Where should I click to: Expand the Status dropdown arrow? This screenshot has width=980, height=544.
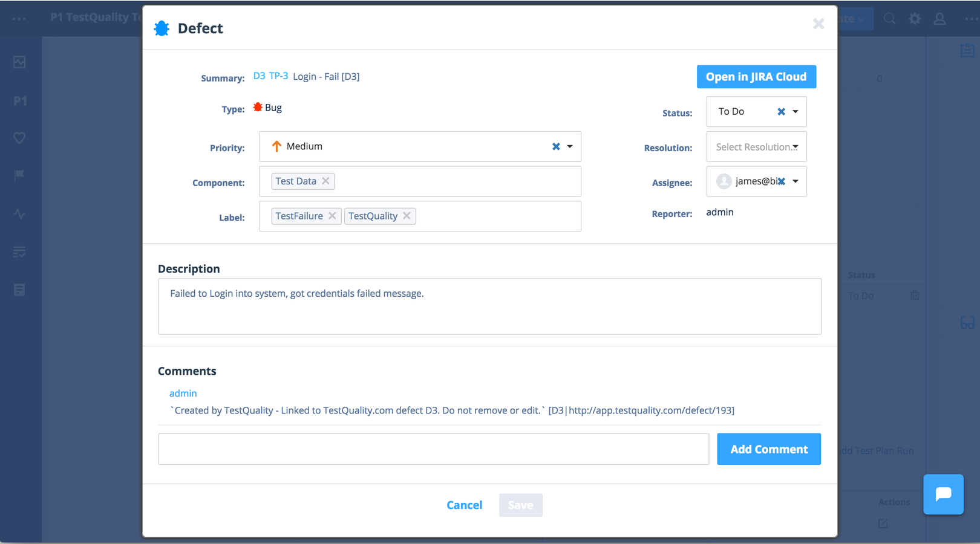tap(795, 112)
